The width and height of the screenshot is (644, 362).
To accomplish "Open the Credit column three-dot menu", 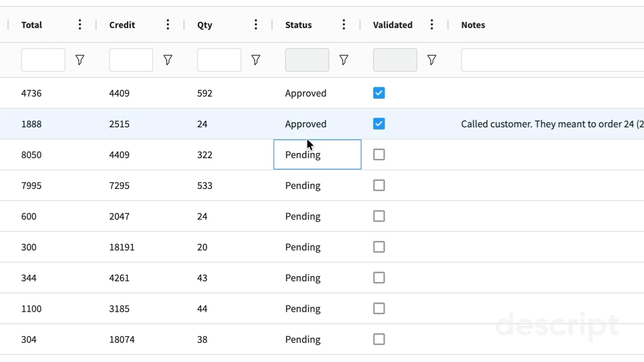I will [x=168, y=25].
